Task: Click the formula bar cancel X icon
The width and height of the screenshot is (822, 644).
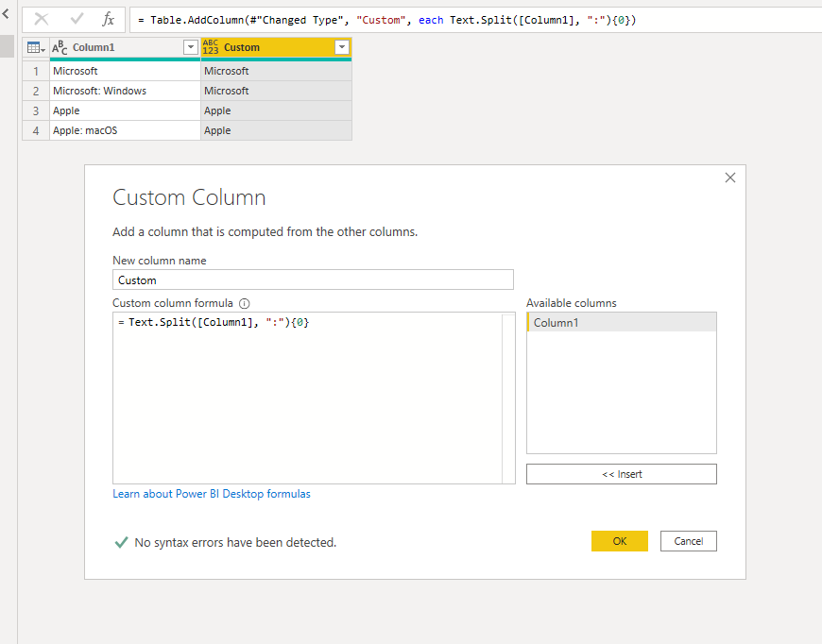Action: pos(41,20)
